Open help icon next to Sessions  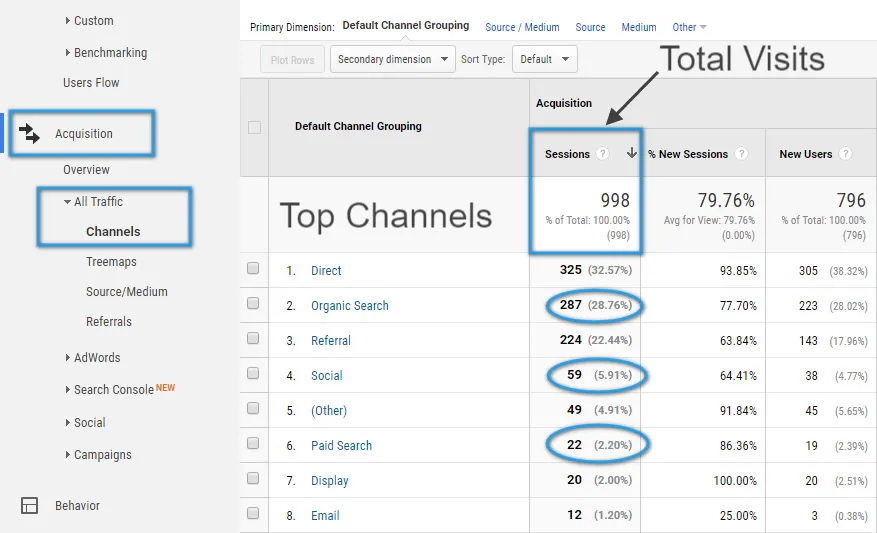[x=602, y=154]
